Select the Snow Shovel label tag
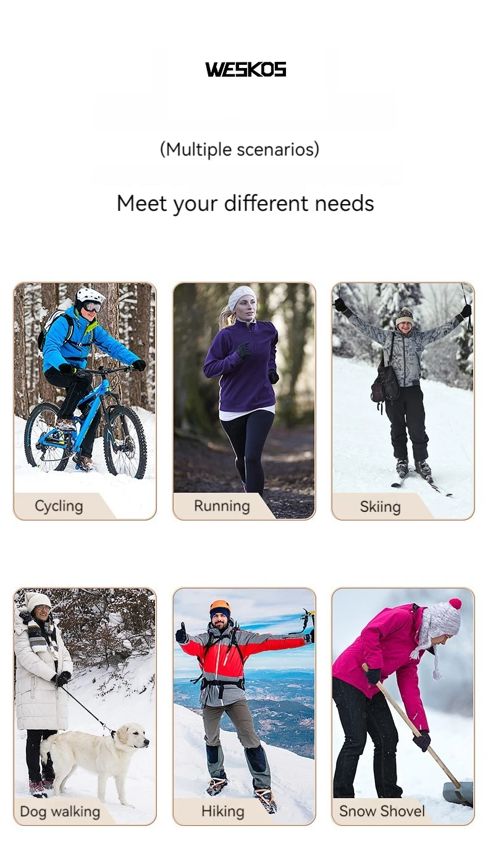This screenshot has width=488, height=868. (x=382, y=811)
